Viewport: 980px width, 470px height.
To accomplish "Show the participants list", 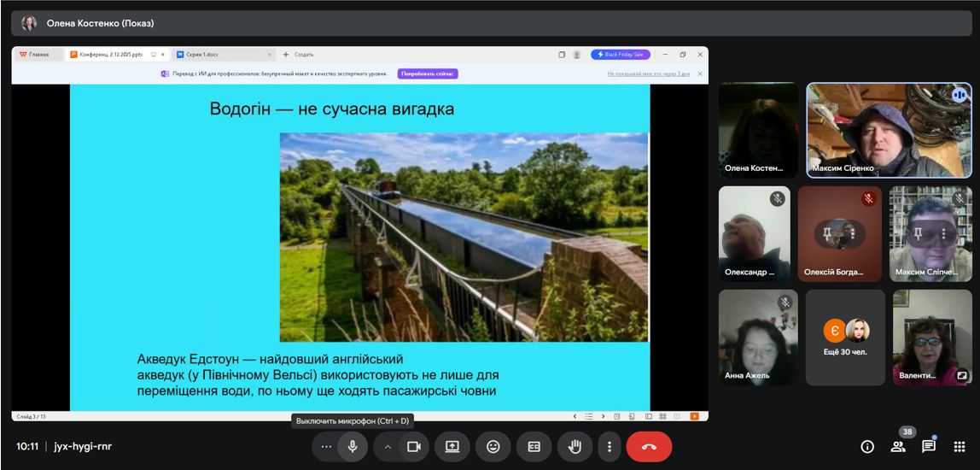I will (898, 446).
